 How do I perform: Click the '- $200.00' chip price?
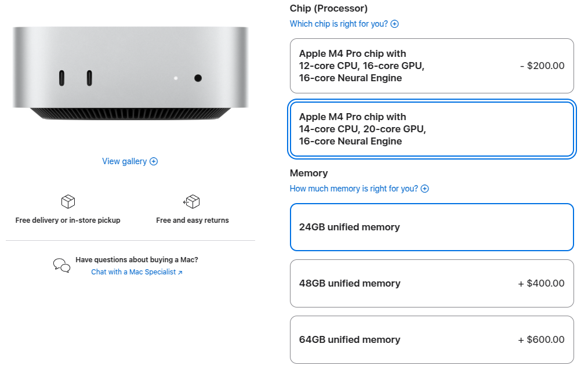(x=542, y=66)
